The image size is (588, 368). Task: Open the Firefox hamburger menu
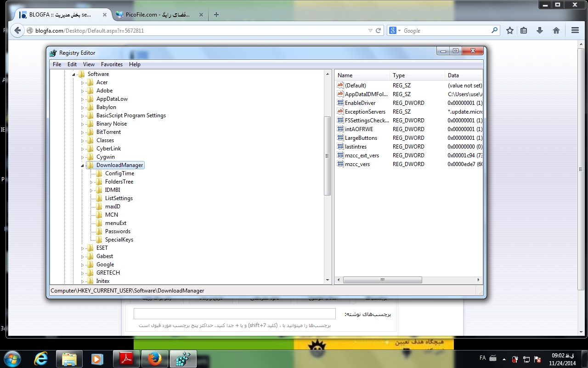(x=575, y=30)
